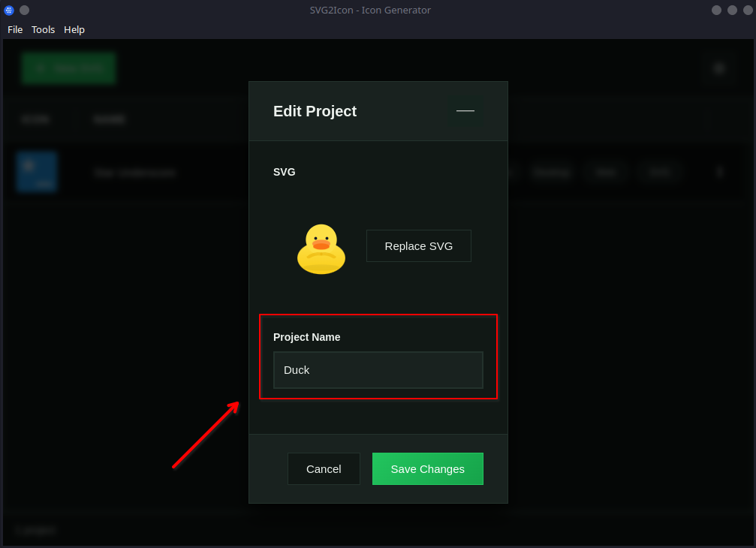Click the action icon at the right of the project row
Image resolution: width=756 pixels, height=548 pixels.
(x=719, y=171)
